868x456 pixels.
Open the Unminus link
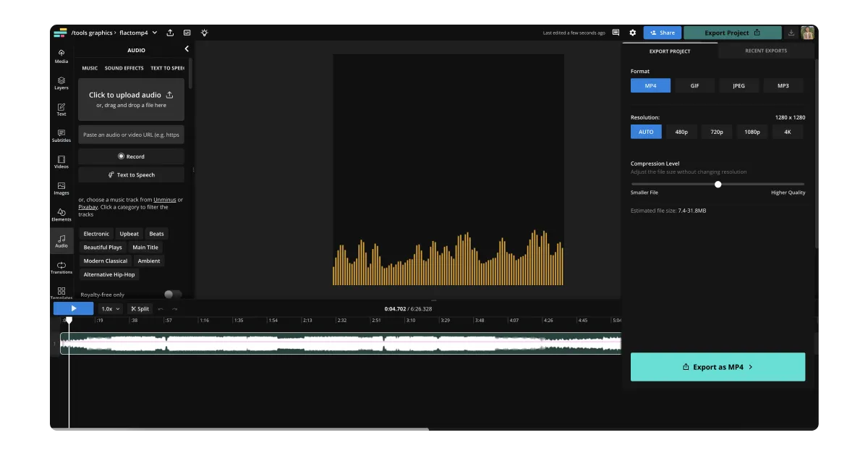click(164, 200)
